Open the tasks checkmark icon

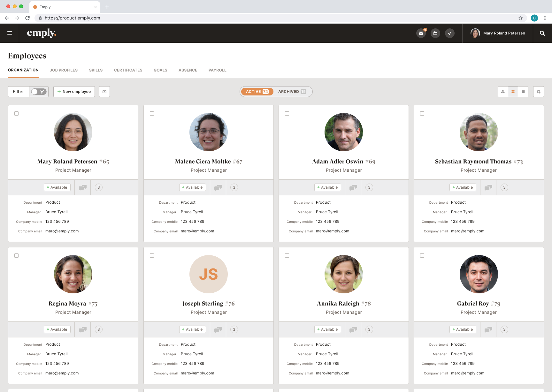[450, 33]
